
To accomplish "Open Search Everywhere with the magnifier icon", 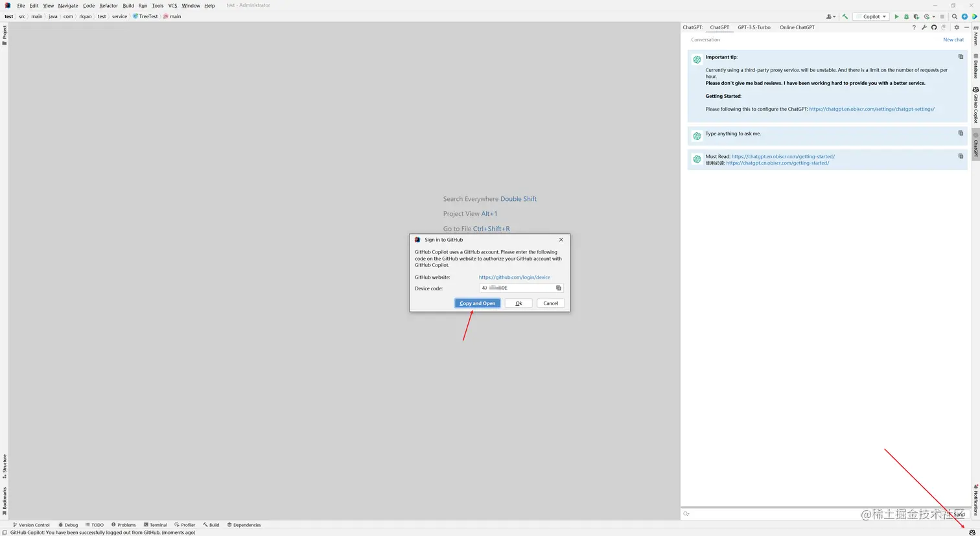I will point(954,16).
